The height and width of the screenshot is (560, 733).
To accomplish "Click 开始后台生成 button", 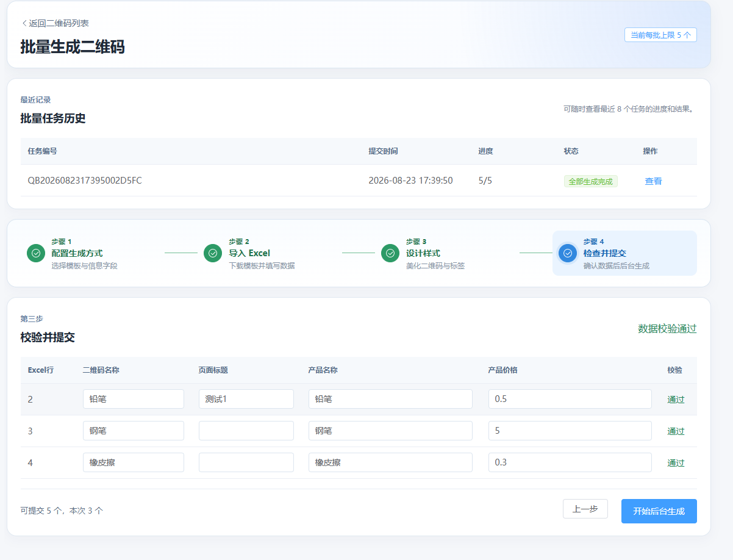I will tap(659, 511).
